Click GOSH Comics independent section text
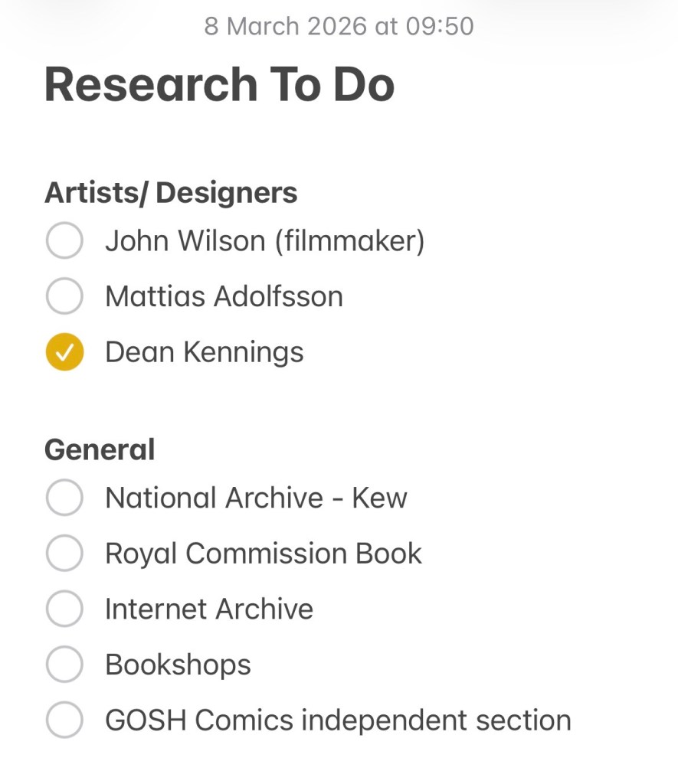This screenshot has height=784, width=678. pos(338,720)
